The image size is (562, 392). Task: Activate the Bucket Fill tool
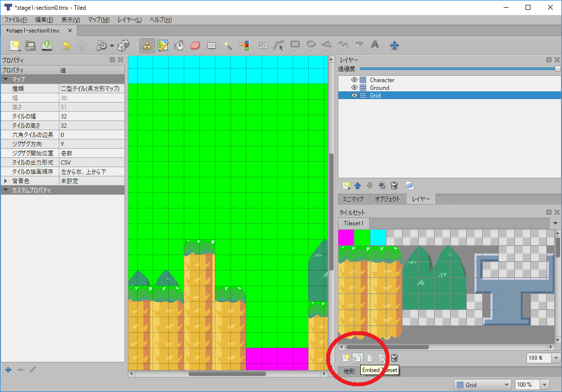click(179, 45)
